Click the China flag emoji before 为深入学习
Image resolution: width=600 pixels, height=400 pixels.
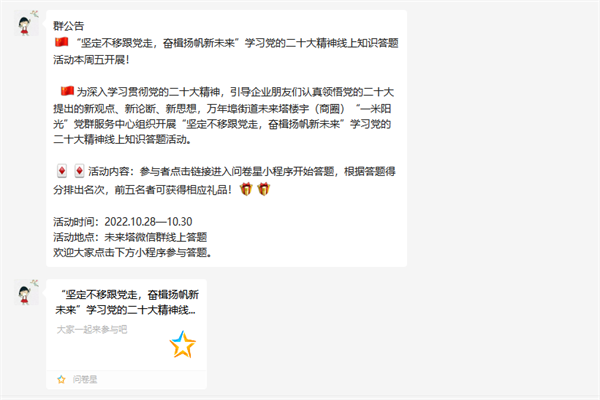point(67,91)
